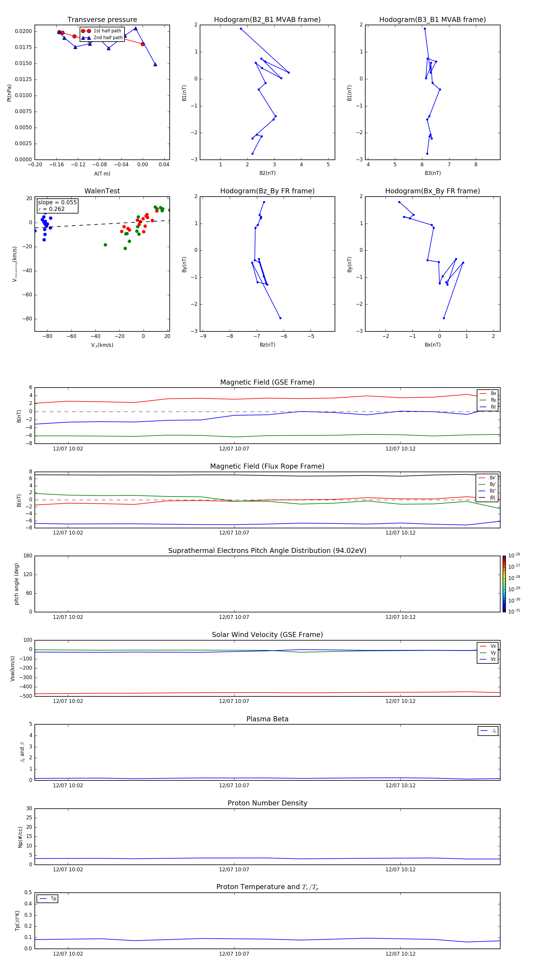Click the 'r = 0.262' annotation
This screenshot has height=980, width=535.
(x=51, y=209)
